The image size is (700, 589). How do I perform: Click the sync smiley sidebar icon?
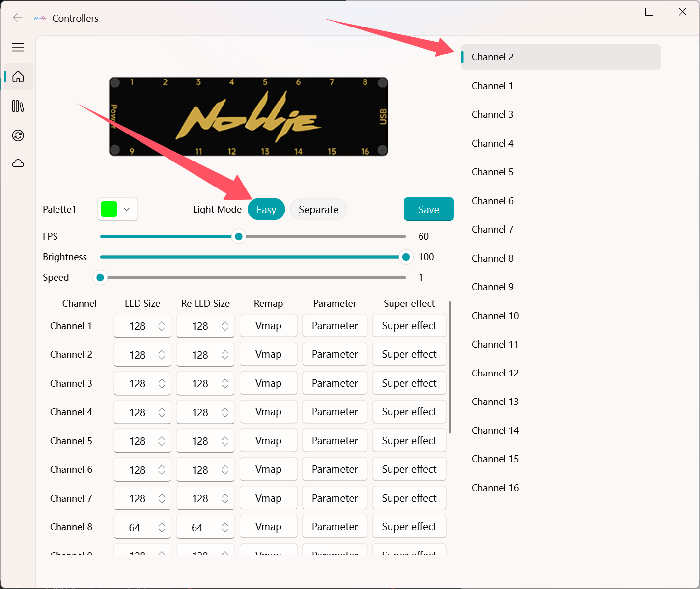pos(18,135)
